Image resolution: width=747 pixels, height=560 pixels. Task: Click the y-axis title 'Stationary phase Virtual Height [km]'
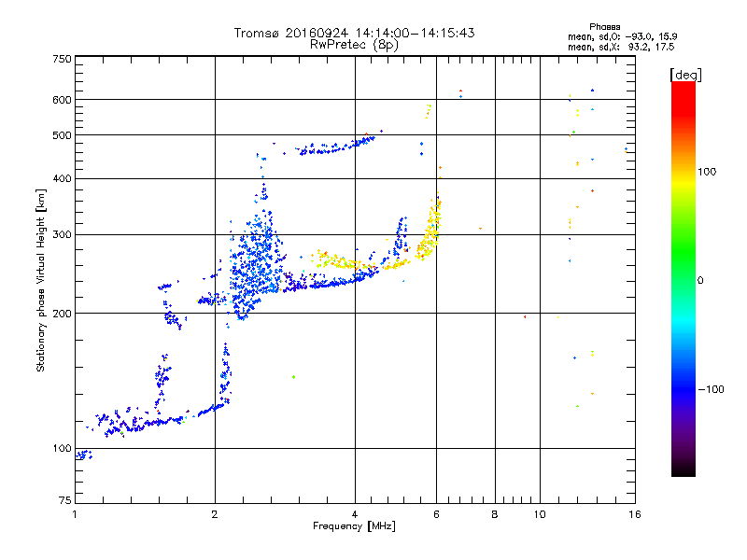point(40,280)
